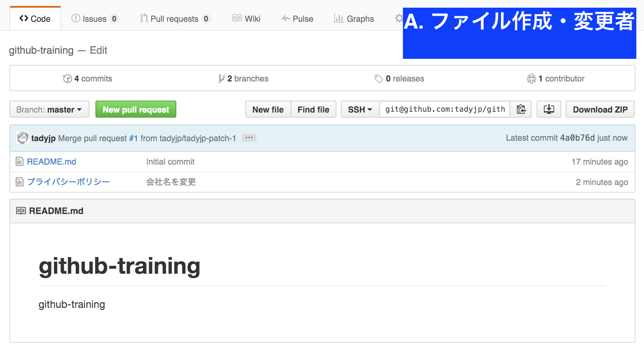Click the github-training README heading

[119, 266]
